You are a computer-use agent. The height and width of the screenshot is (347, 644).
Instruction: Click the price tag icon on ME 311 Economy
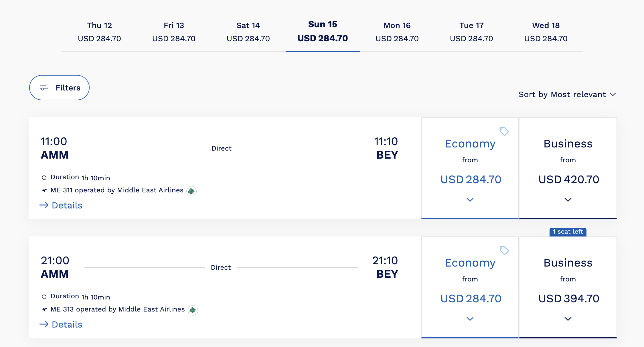[x=504, y=131]
